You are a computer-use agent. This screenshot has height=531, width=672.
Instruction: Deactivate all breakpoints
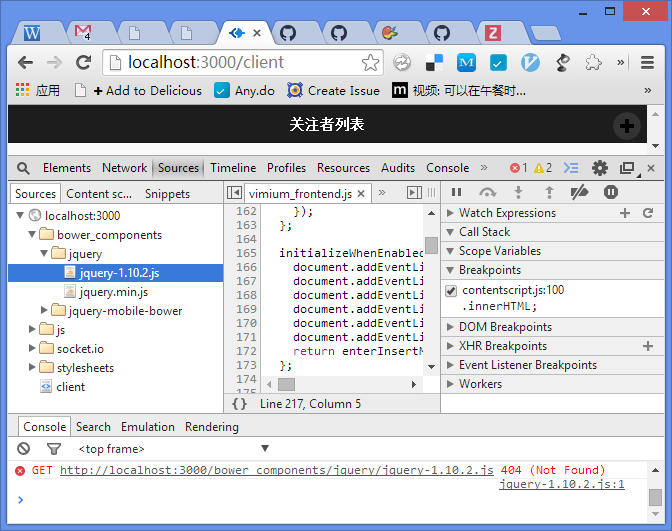click(579, 192)
